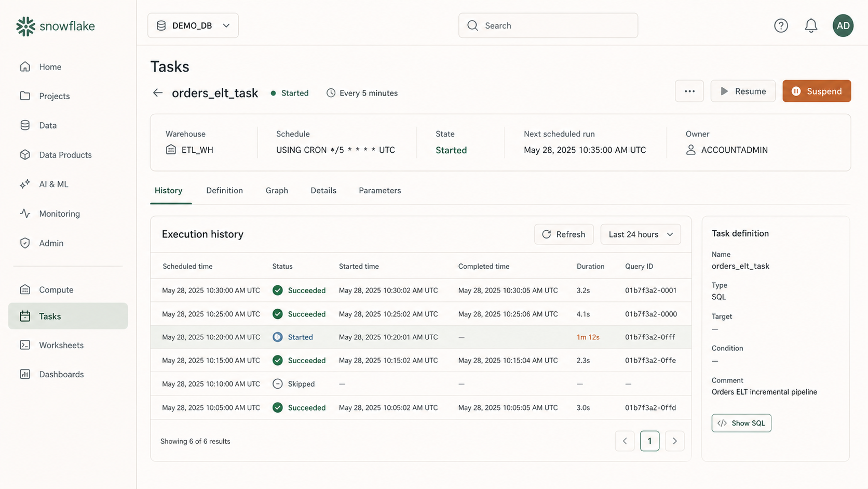Open the Data database icon
This screenshot has width=868, height=489.
coord(25,125)
